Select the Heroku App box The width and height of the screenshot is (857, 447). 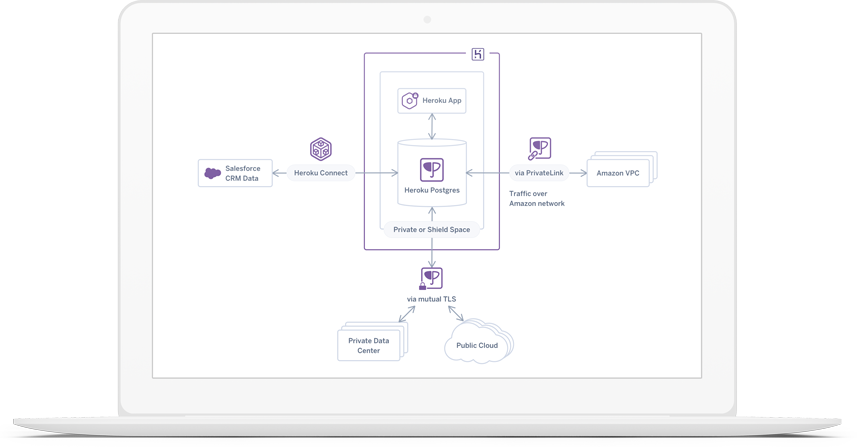click(x=432, y=101)
